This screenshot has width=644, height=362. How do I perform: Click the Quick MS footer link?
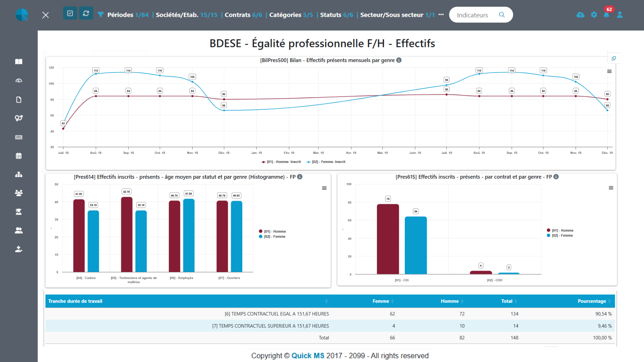pyautogui.click(x=308, y=356)
